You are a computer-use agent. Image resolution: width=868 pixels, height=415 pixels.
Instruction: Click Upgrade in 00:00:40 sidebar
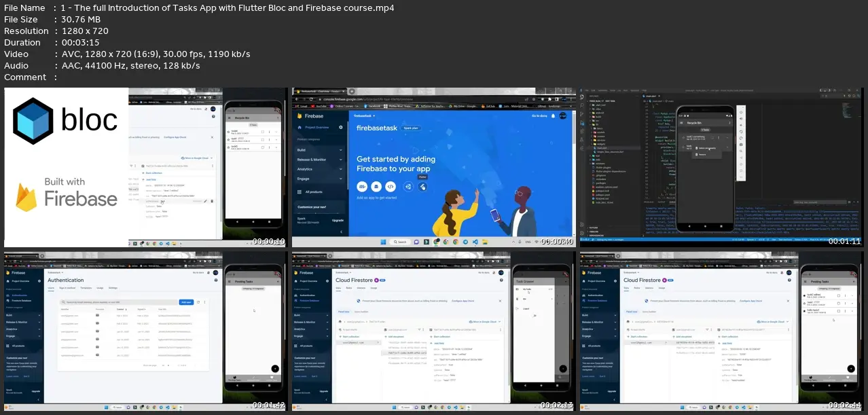338,220
